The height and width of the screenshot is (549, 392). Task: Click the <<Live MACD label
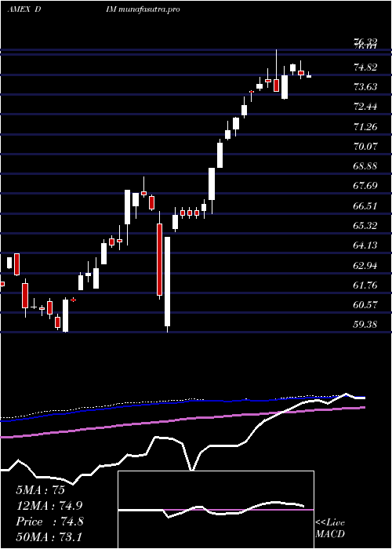coord(330,529)
